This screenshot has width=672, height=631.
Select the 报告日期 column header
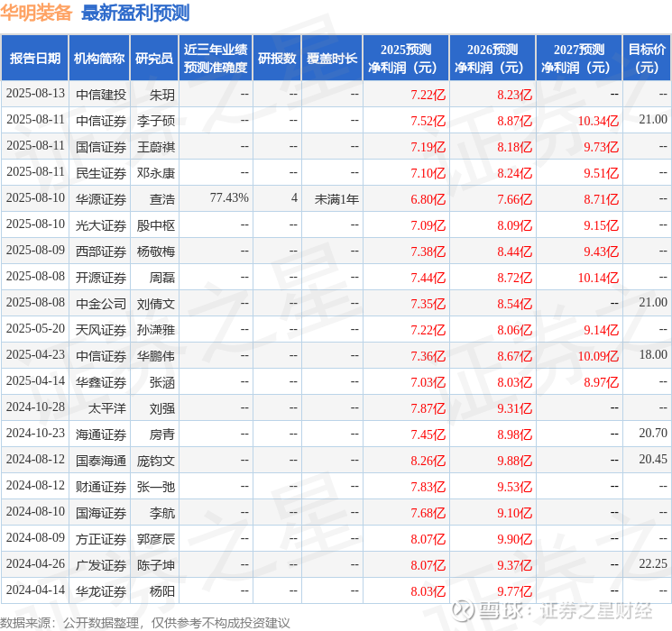tap(34, 59)
